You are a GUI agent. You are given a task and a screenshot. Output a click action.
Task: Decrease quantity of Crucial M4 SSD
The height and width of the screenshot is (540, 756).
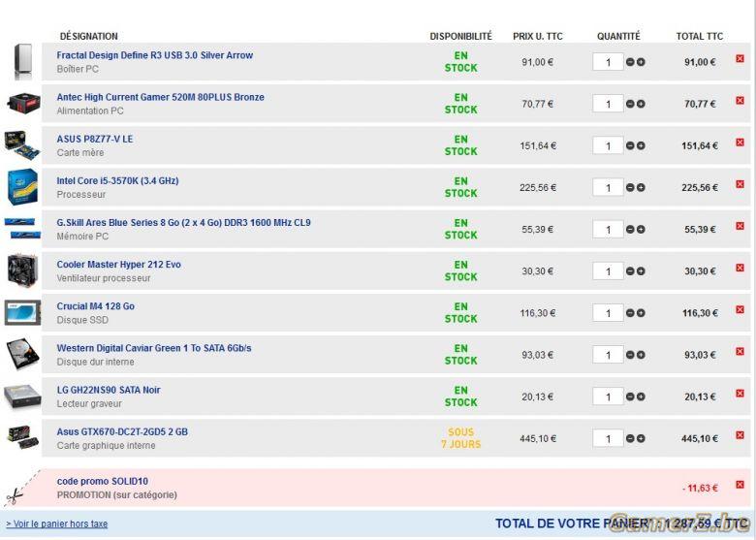point(630,313)
